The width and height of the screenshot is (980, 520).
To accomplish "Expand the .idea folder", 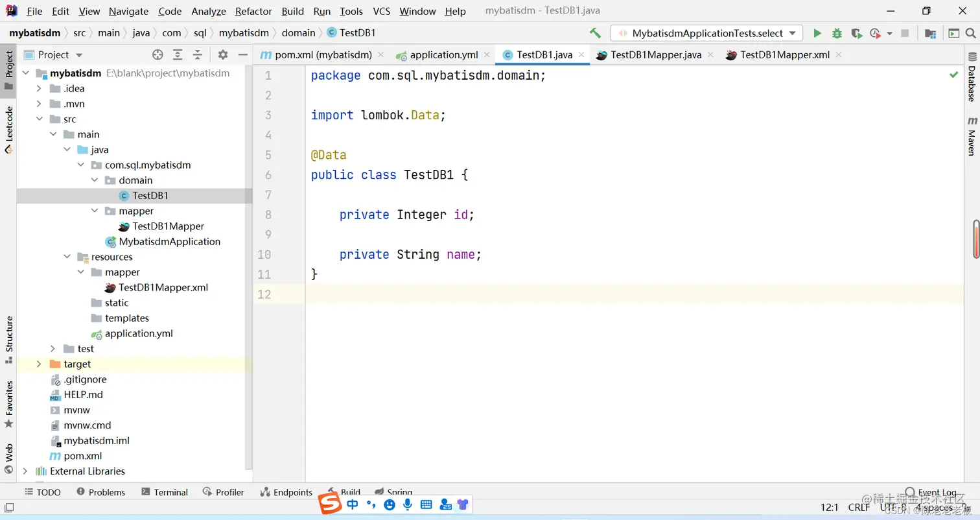I will point(39,89).
